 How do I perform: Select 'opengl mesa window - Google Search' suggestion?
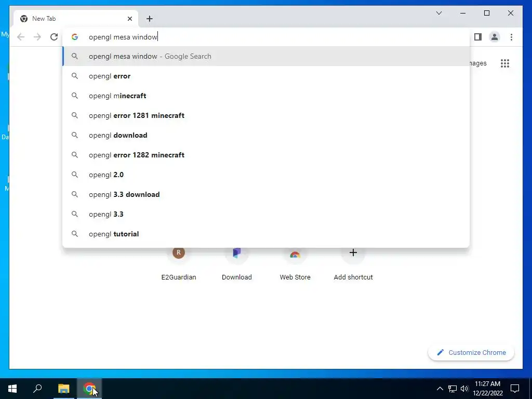pyautogui.click(x=266, y=56)
